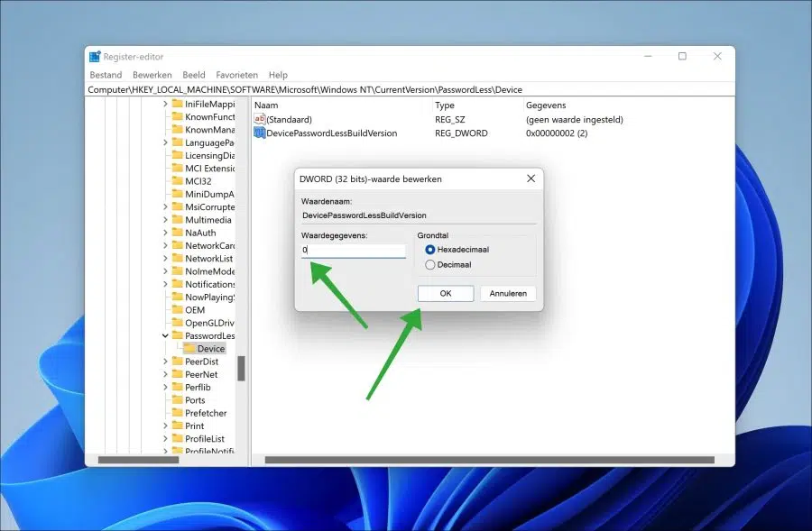Click the LanguagePack folder icon

coord(178,142)
